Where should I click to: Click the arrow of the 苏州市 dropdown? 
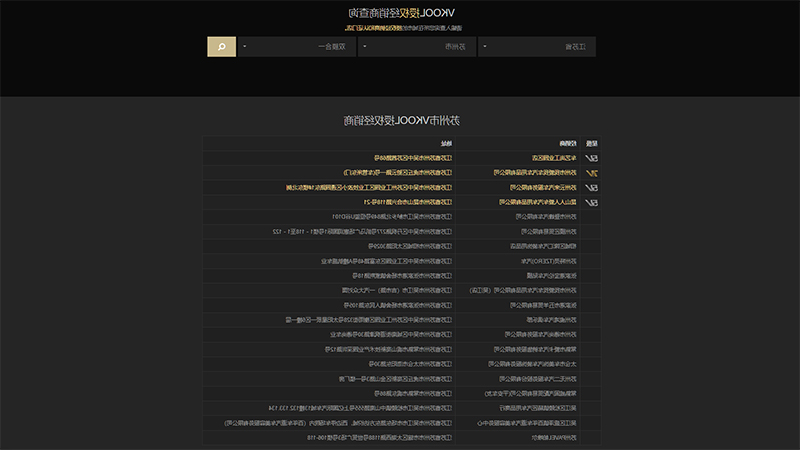(364, 46)
